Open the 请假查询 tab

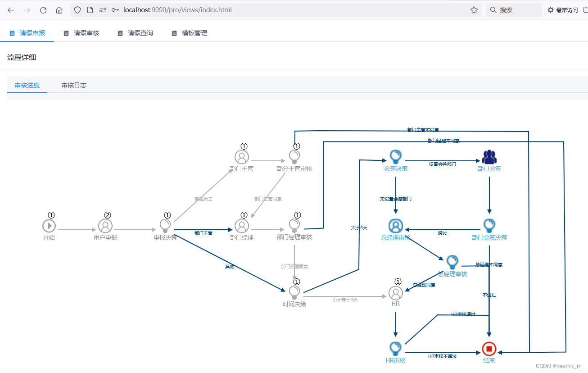(x=135, y=33)
